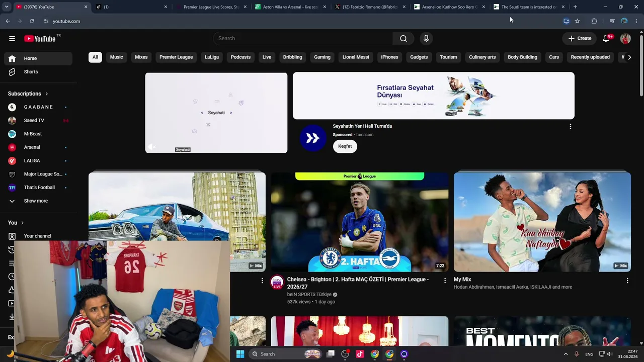Click the taskbar microphone tray icon
644x362 pixels.
[576, 354]
